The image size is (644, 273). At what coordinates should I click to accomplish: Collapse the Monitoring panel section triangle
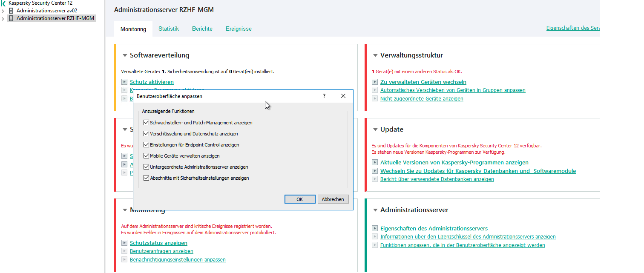[125, 210]
